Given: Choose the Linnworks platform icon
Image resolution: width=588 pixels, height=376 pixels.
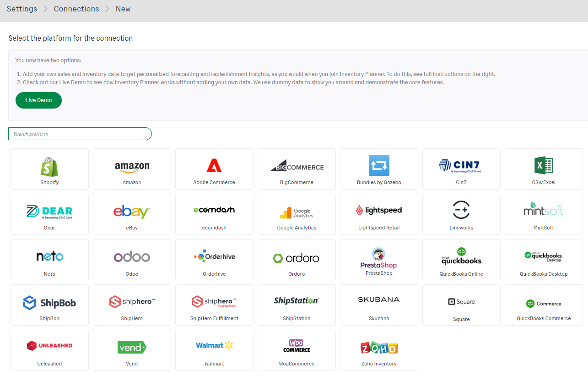Looking at the screenshot, I should pos(461,210).
